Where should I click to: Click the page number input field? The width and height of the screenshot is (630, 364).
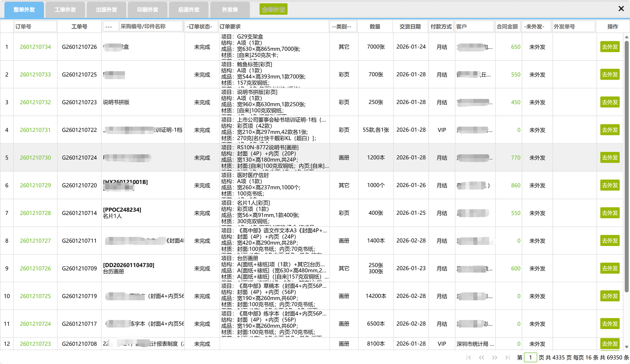[530, 357]
